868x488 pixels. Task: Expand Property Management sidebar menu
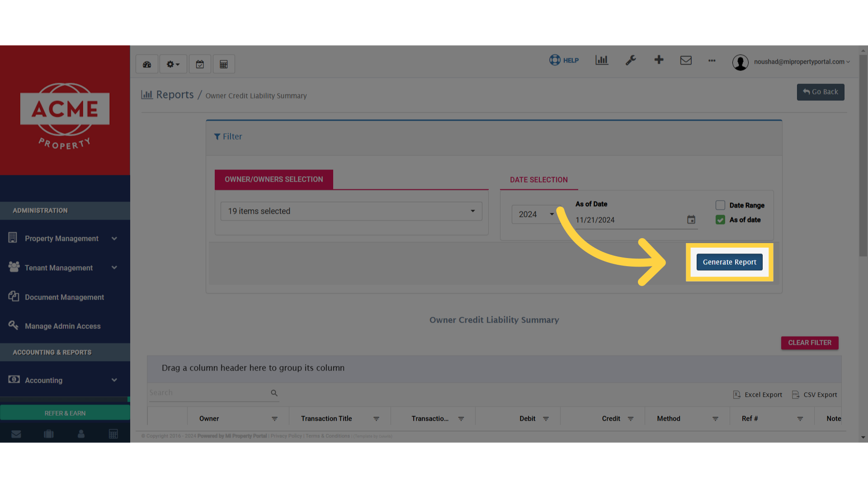(x=62, y=239)
